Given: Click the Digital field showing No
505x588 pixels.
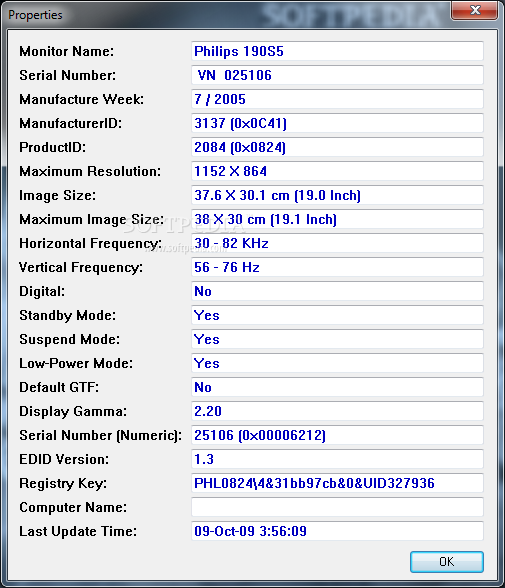Looking at the screenshot, I should [x=337, y=291].
